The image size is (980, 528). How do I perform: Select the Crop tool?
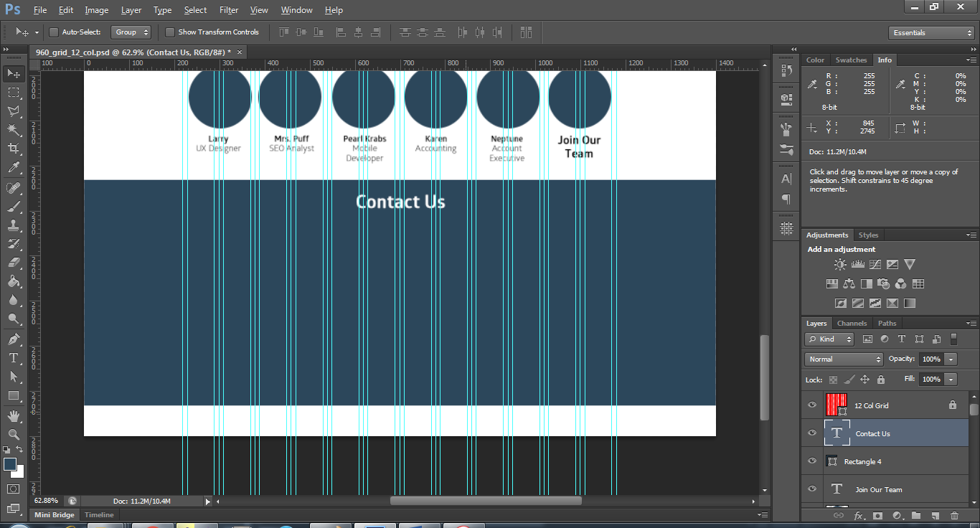(14, 148)
